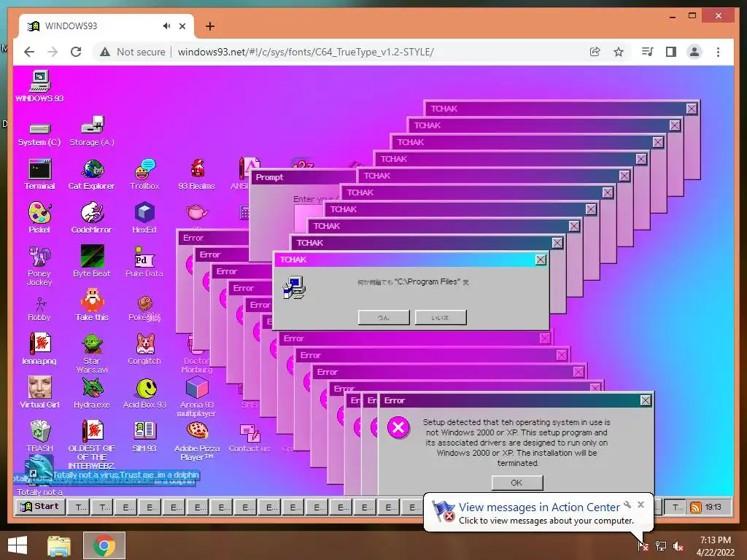This screenshot has height=560, width=747.
Task: Open Byte Beat icon
Action: pyautogui.click(x=92, y=262)
